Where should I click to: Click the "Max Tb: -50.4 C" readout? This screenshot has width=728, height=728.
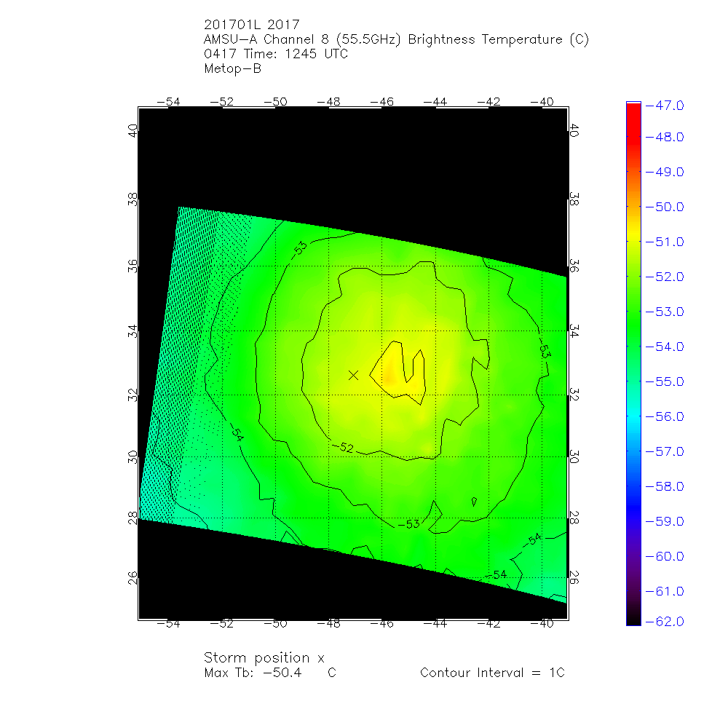[270, 673]
